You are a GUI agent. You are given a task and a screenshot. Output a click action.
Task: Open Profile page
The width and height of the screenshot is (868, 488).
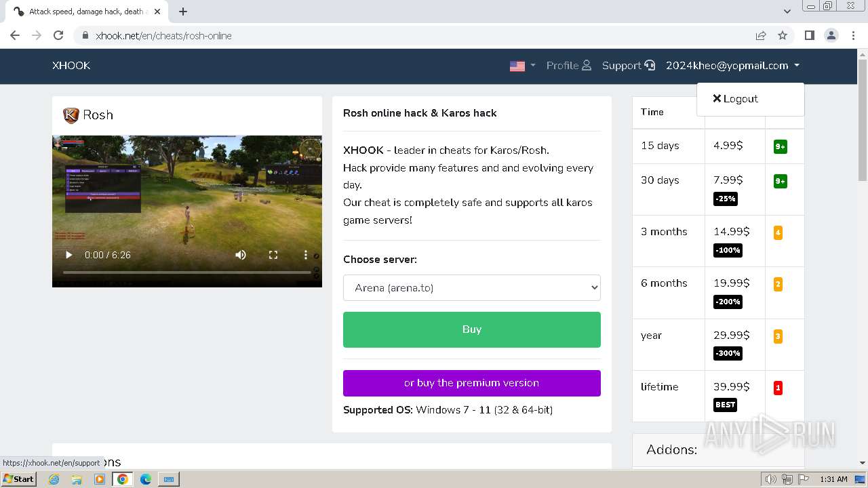click(569, 66)
